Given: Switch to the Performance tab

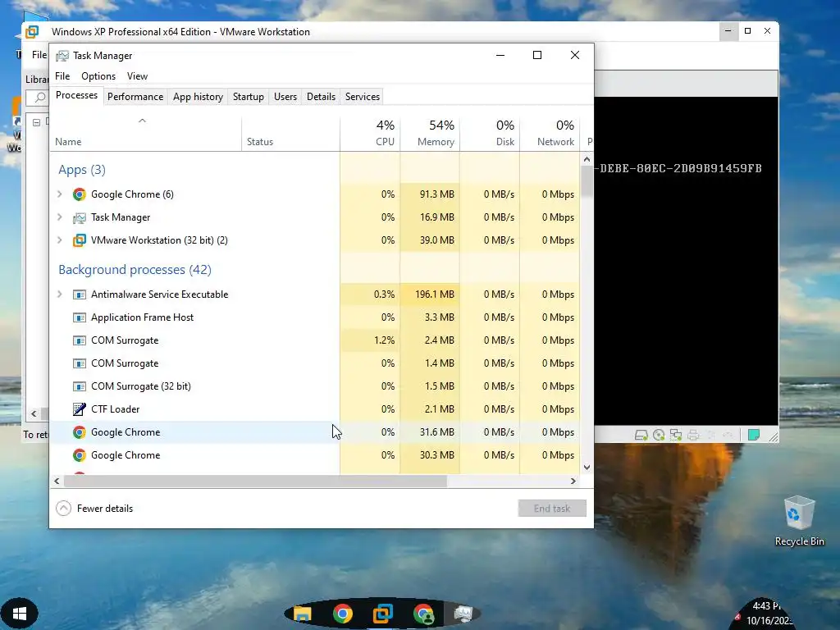Looking at the screenshot, I should click(135, 97).
